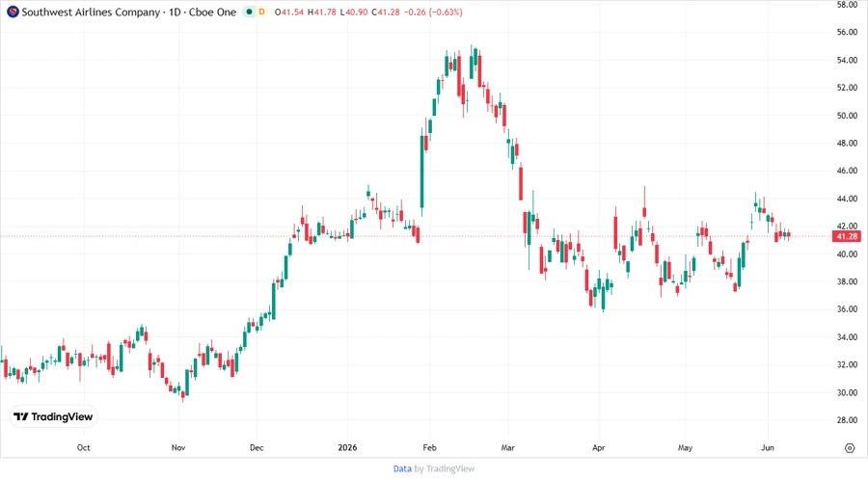Click the low value L40.90
This screenshot has height=480, width=868.
[354, 12]
